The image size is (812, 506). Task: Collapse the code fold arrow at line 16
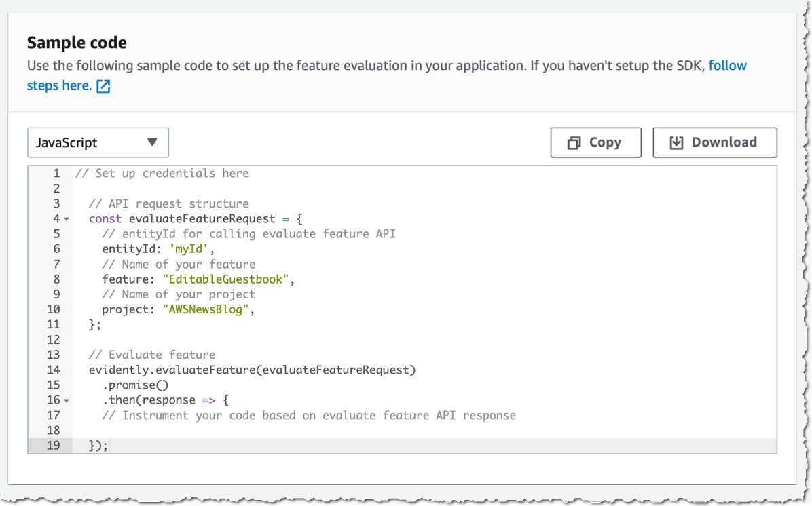pyautogui.click(x=67, y=400)
